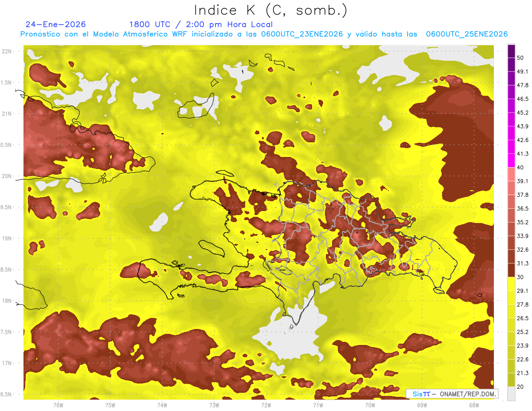Select the date '24-Ene-2026'
Viewport: 532px width, 411px height.
(56, 24)
